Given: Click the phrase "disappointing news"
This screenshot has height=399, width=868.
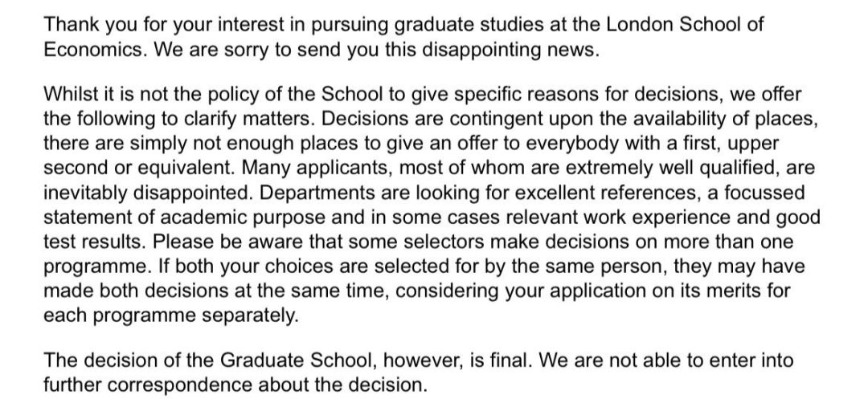Looking at the screenshot, I should 510,51.
